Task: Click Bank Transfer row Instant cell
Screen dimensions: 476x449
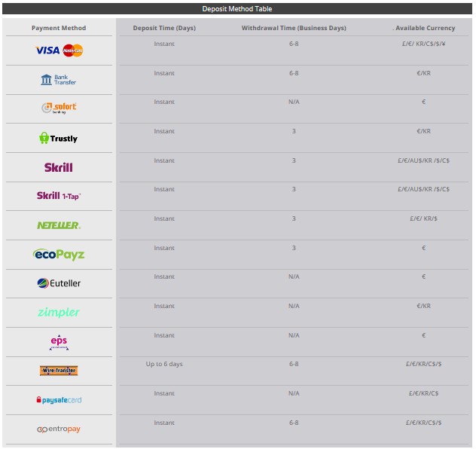Action: point(164,73)
